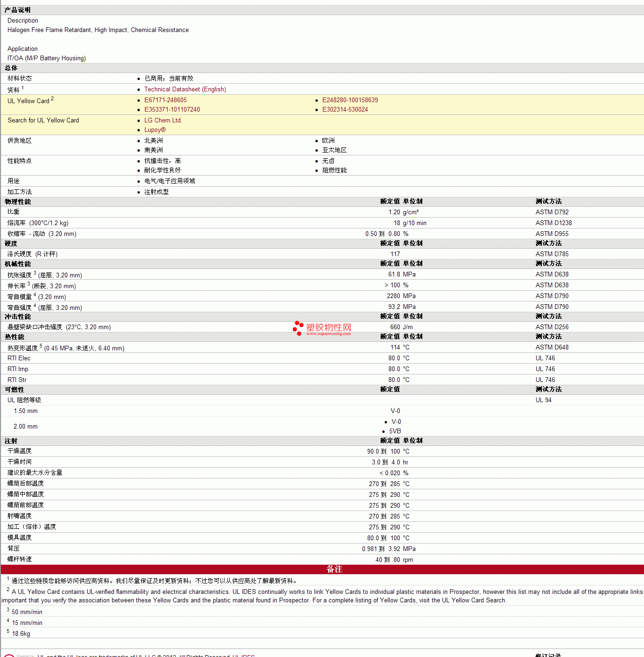This screenshot has width=644, height=657.
Task: Click the ASTM D955 test method
Action: pyautogui.click(x=552, y=234)
